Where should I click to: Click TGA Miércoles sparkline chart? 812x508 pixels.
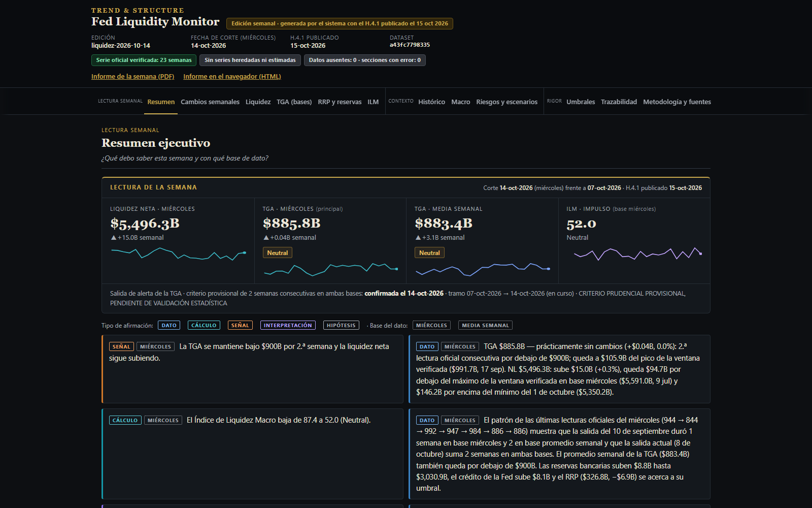click(x=330, y=269)
